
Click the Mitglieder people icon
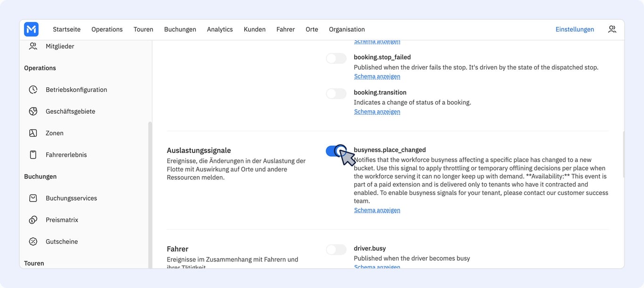click(33, 46)
